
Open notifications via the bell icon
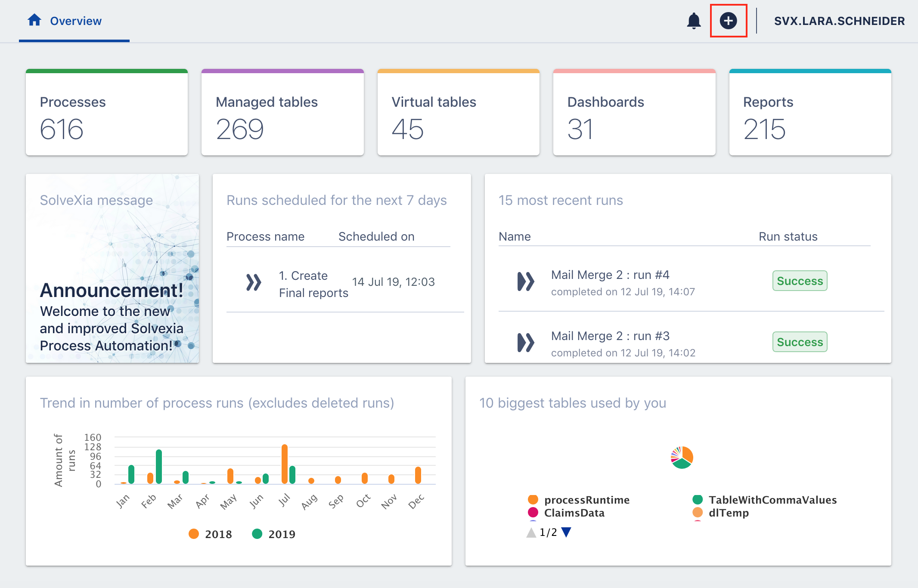pyautogui.click(x=694, y=20)
